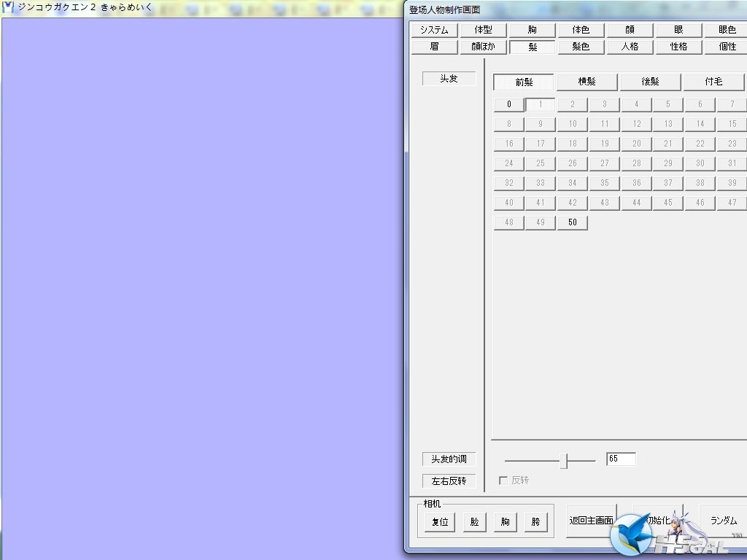The image size is (747, 560).
Task: Switch to the 後髪 sub-tab
Action: [650, 82]
